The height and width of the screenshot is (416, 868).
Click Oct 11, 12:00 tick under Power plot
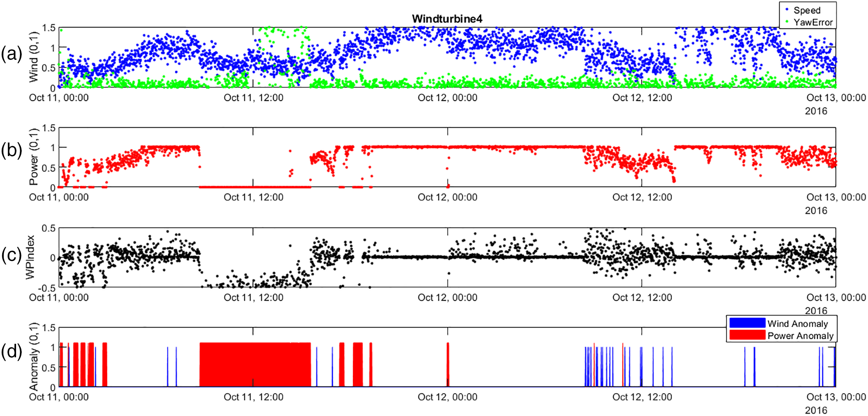pyautogui.click(x=253, y=198)
